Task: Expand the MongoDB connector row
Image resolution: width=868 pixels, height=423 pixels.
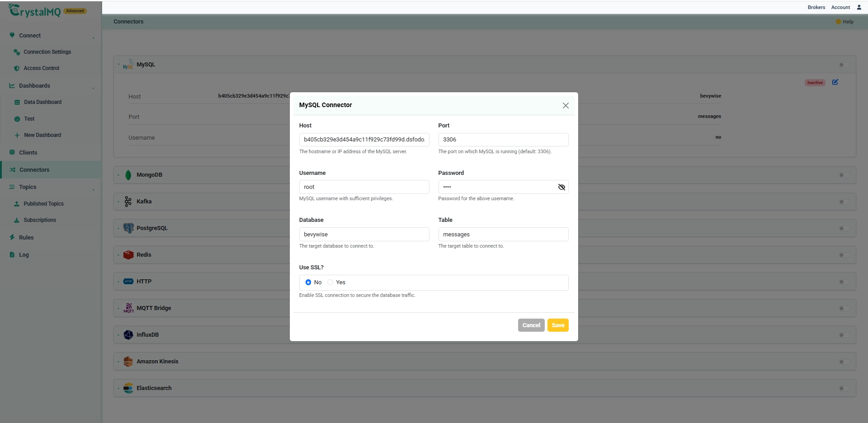Action: pos(118,175)
